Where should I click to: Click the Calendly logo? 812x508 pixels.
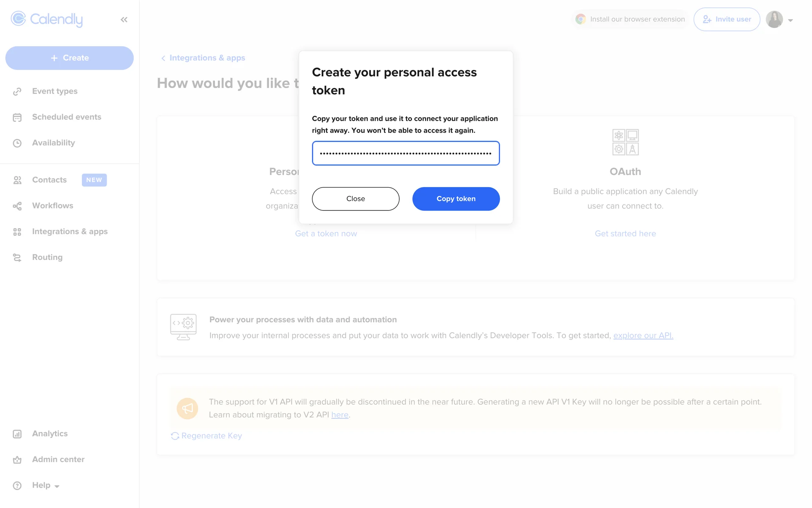click(47, 19)
